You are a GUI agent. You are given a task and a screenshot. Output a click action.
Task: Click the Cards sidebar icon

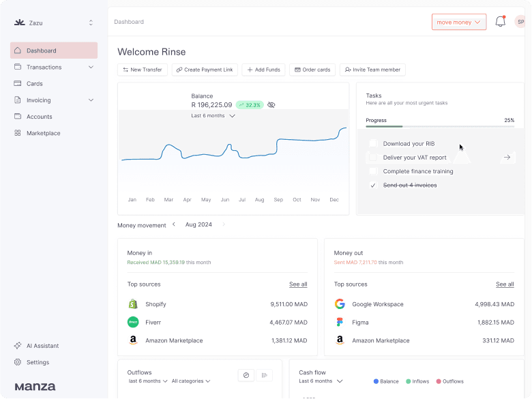coord(18,83)
